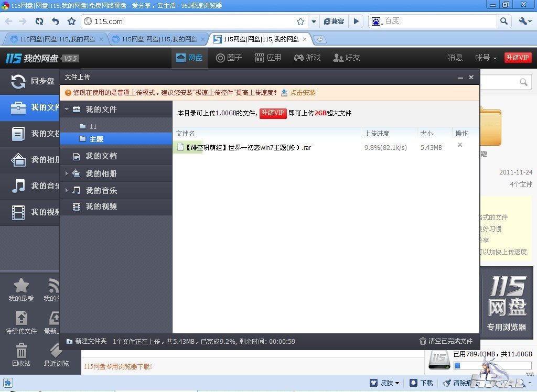Open the 好友 navigation tab
537x392 pixels.
point(347,58)
